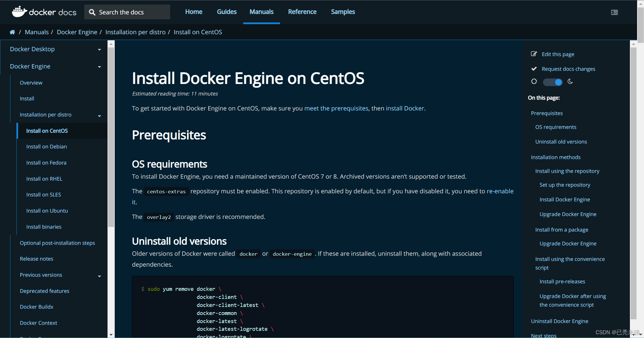Open Install on RHEL page
The height and width of the screenshot is (338, 644).
44,179
